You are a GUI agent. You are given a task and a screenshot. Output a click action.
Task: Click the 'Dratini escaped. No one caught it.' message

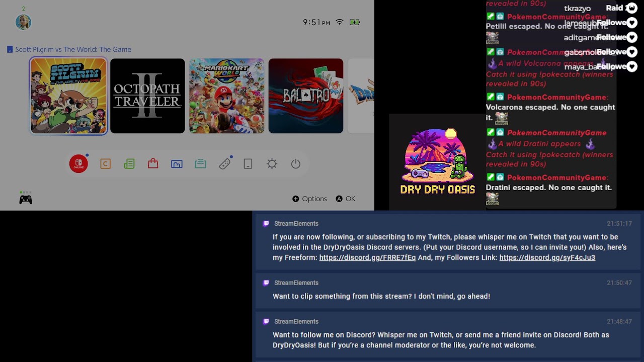point(549,188)
